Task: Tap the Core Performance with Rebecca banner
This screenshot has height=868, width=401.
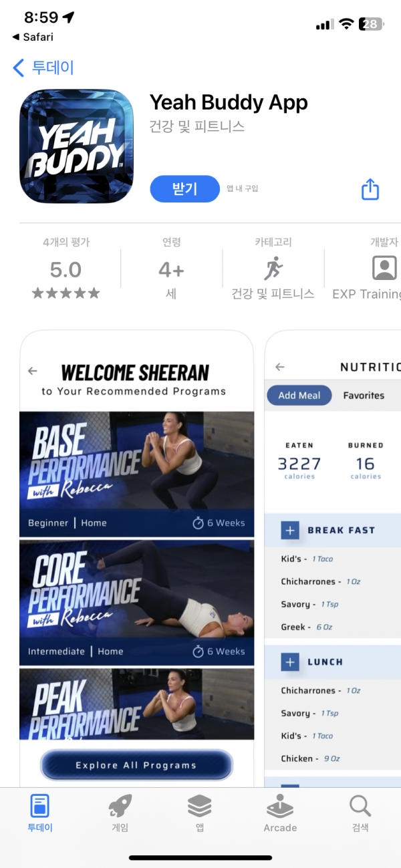Action: pos(137,603)
